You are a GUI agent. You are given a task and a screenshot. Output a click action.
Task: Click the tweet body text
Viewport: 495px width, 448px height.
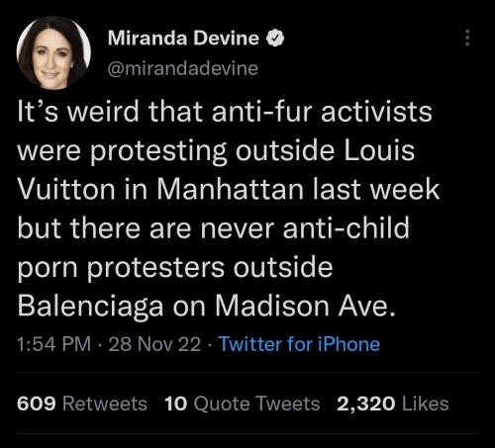[228, 209]
